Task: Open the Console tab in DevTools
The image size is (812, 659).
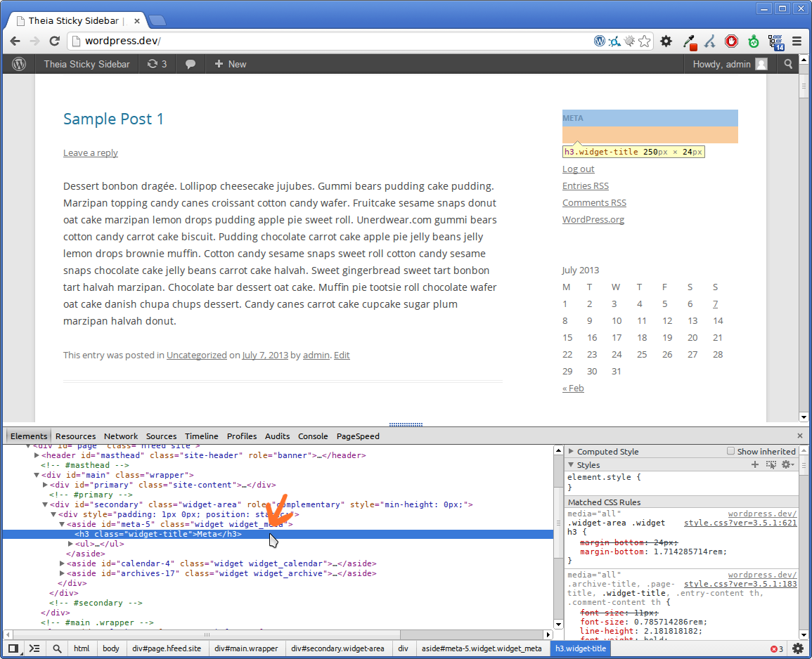Action: [x=313, y=436]
